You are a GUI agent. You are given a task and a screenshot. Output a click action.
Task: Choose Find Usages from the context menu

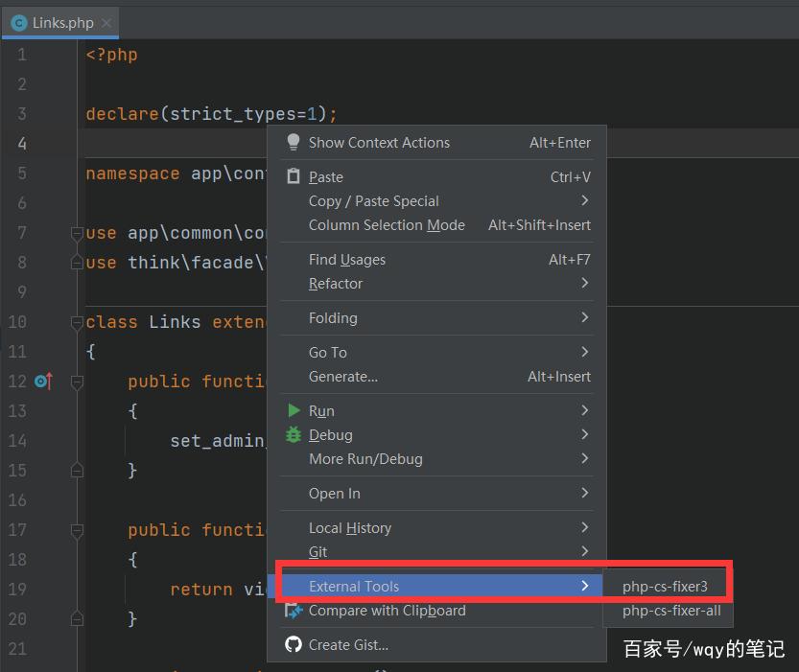coord(348,259)
